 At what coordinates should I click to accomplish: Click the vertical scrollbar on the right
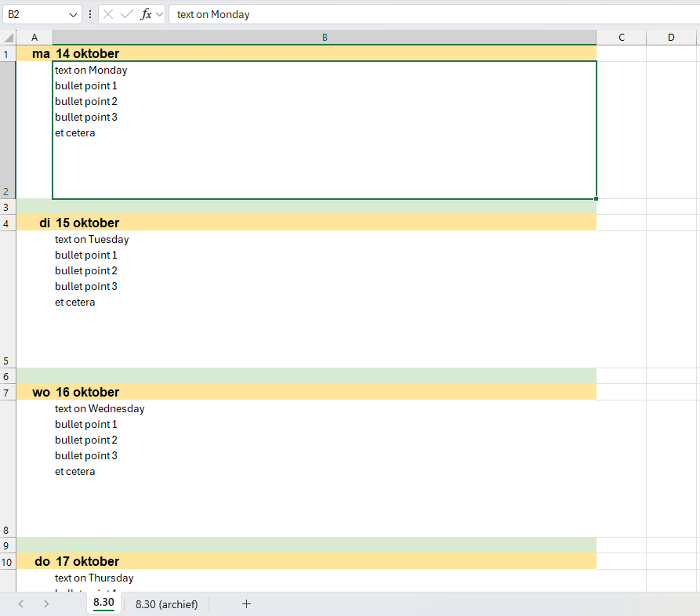[x=695, y=313]
